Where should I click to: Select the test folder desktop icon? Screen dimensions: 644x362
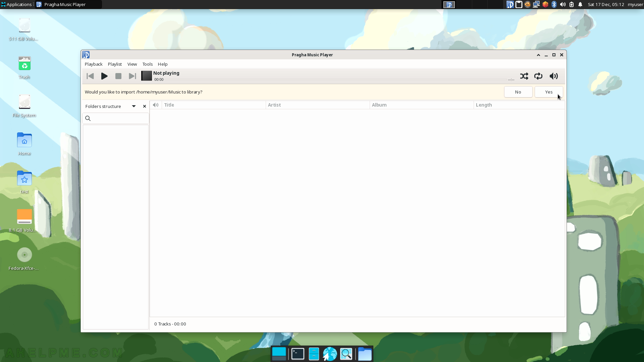click(x=24, y=182)
